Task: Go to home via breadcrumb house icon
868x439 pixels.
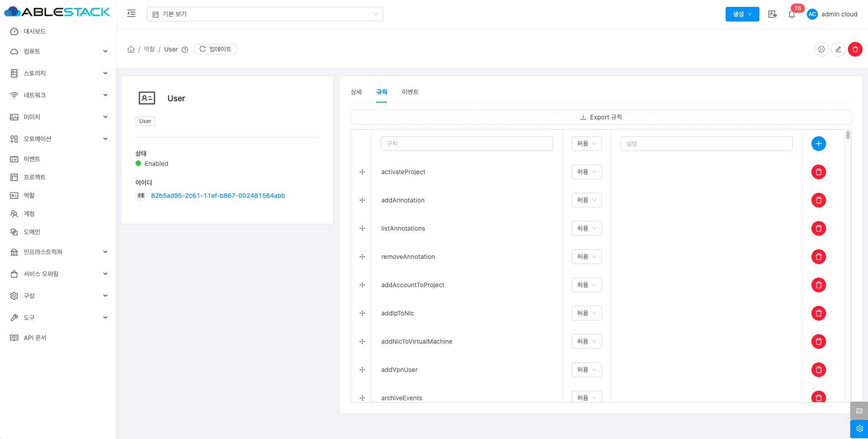Action: click(x=131, y=49)
